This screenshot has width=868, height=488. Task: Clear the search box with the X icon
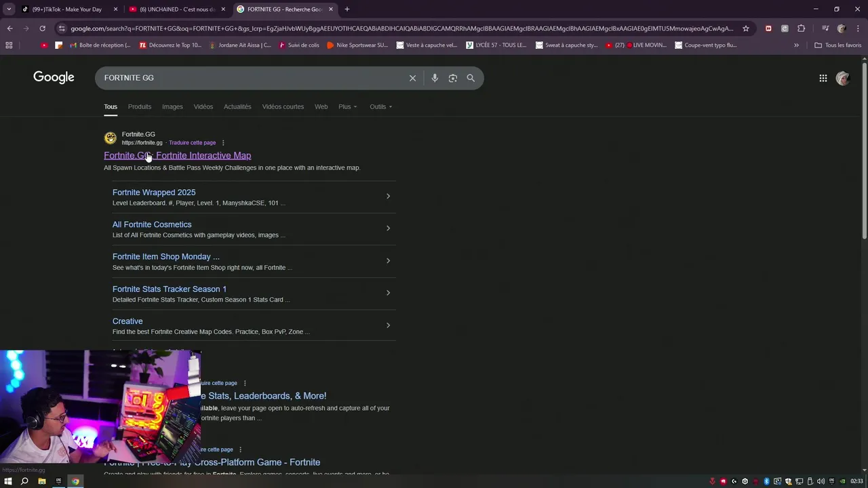(x=412, y=78)
